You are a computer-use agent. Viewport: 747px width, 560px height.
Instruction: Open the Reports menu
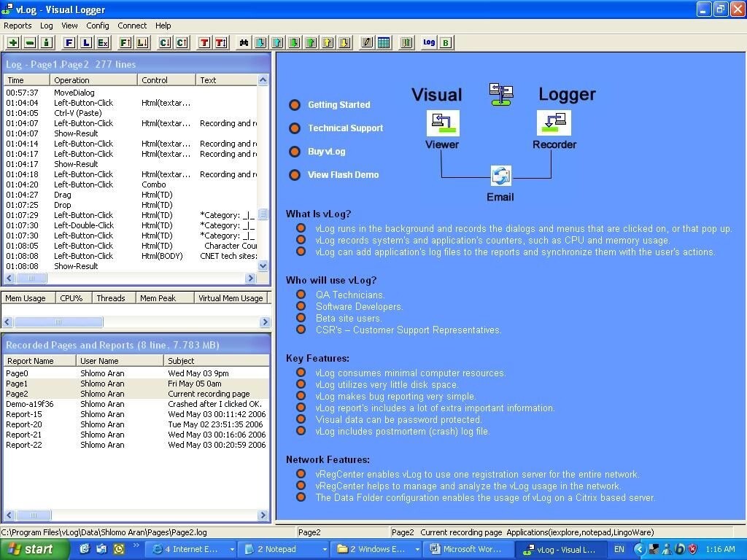18,26
